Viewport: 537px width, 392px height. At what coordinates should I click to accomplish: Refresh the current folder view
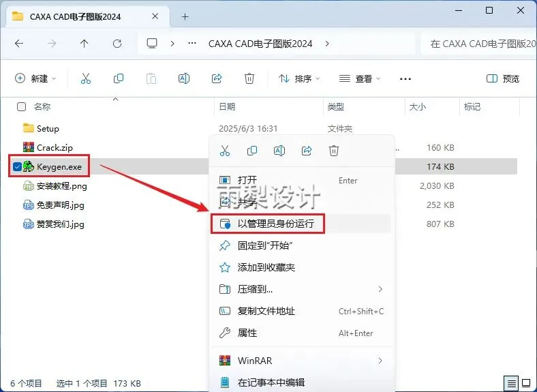click(117, 44)
